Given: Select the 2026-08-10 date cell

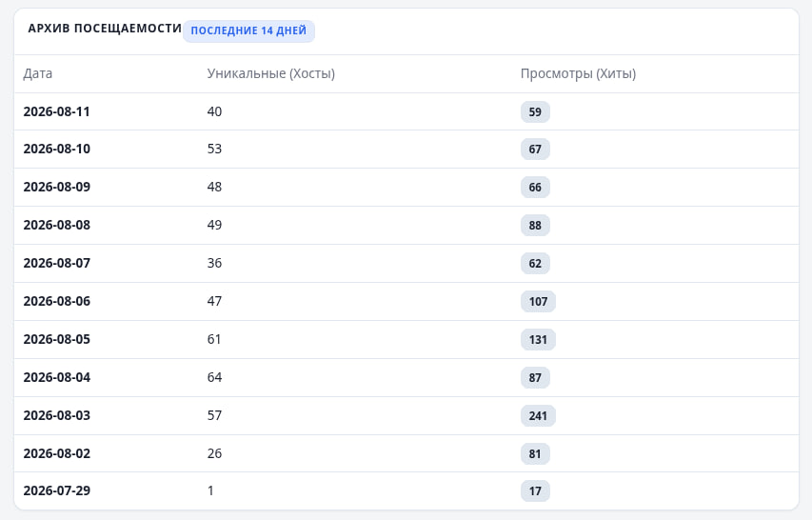Looking at the screenshot, I should click(57, 150).
